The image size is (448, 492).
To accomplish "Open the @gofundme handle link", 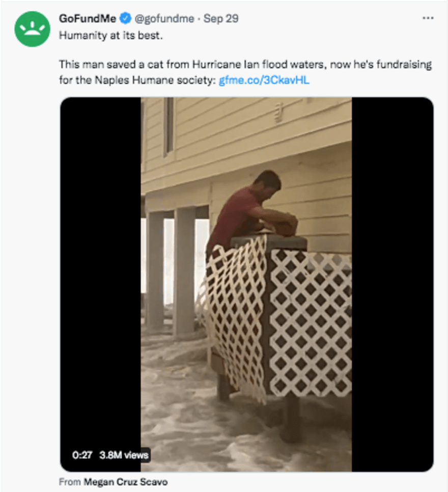I will (x=164, y=18).
